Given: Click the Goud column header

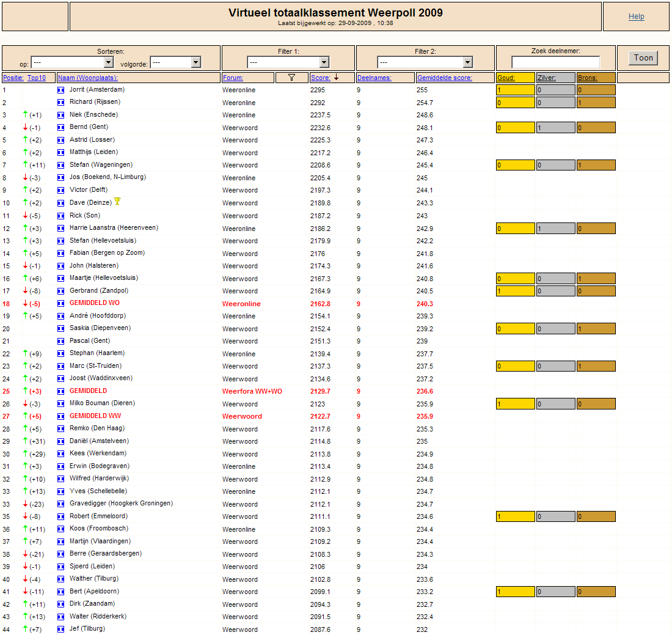Looking at the screenshot, I should [506, 78].
